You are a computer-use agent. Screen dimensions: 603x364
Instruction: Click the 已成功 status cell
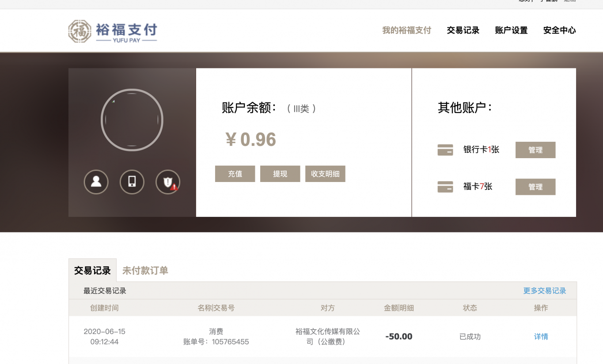pos(470,337)
